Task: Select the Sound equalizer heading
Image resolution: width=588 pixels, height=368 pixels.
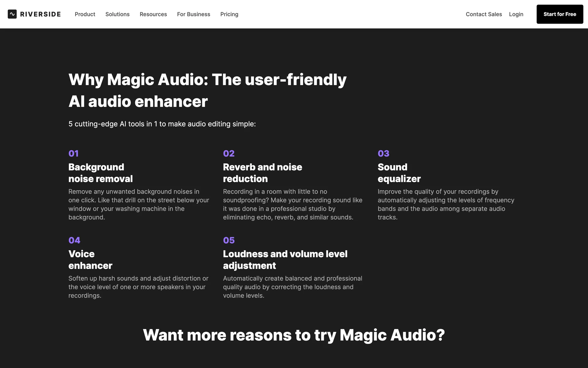Action: tap(399, 173)
